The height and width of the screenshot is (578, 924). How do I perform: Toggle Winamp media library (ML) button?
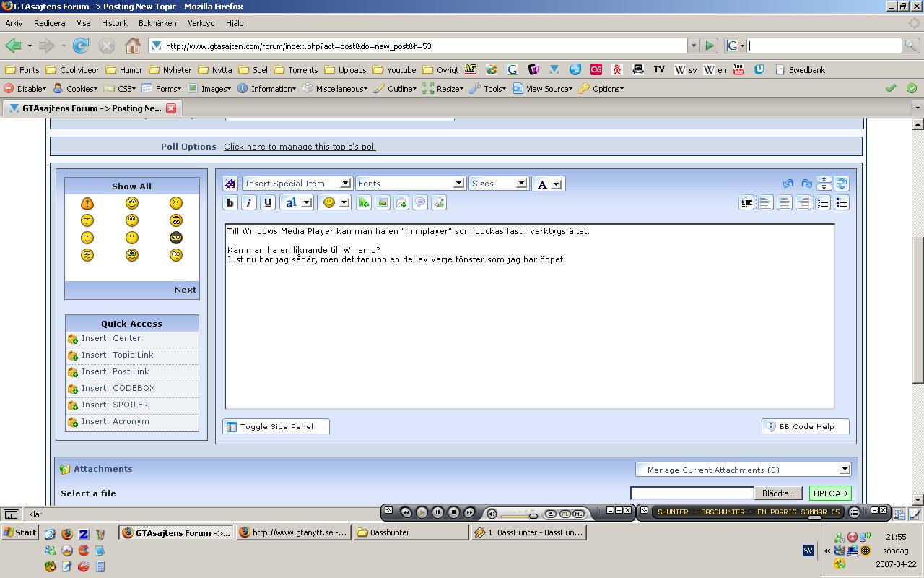click(578, 514)
